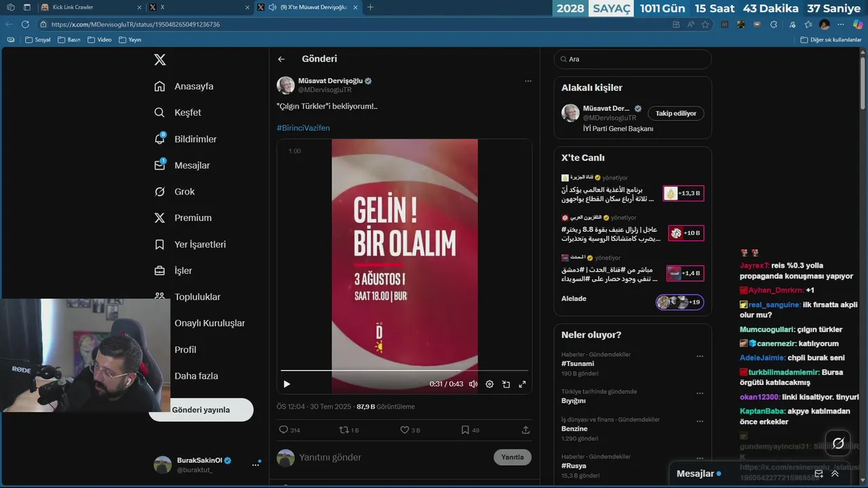Click the Yanıtını gönder reply field

click(x=393, y=457)
